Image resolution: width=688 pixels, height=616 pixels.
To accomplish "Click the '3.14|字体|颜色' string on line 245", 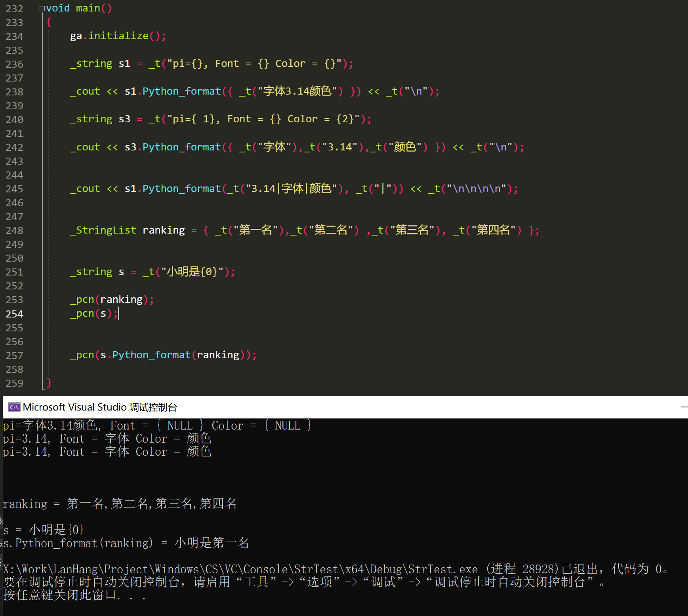I will [292, 188].
